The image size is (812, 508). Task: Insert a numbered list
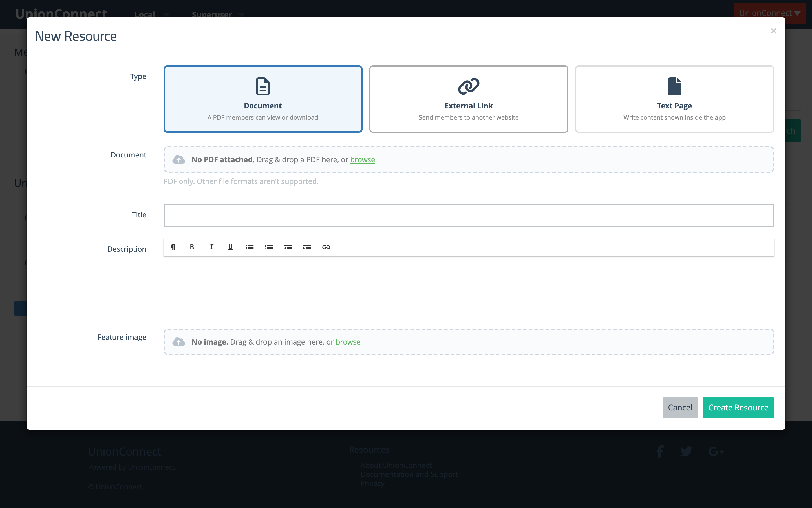268,247
